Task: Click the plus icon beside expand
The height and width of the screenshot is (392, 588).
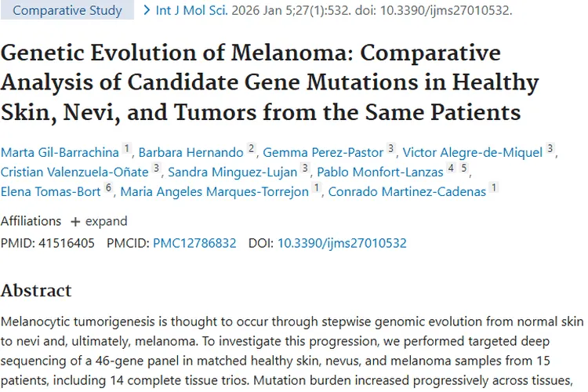Action: [x=75, y=221]
